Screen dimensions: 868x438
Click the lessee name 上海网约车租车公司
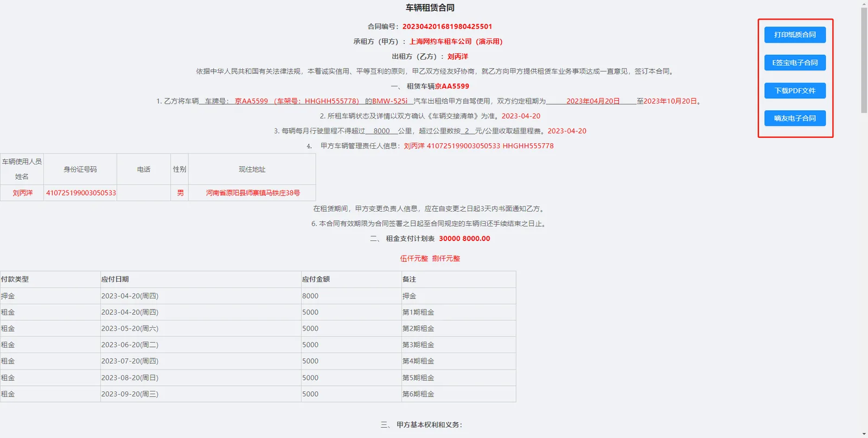(441, 42)
